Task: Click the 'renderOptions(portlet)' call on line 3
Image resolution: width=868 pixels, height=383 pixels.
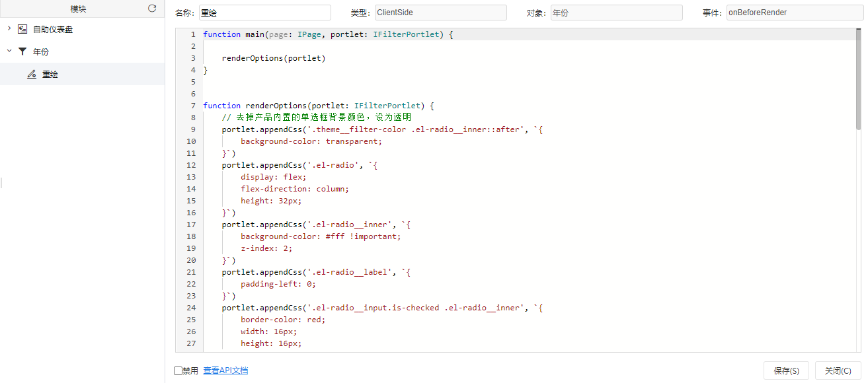Action: [274, 58]
